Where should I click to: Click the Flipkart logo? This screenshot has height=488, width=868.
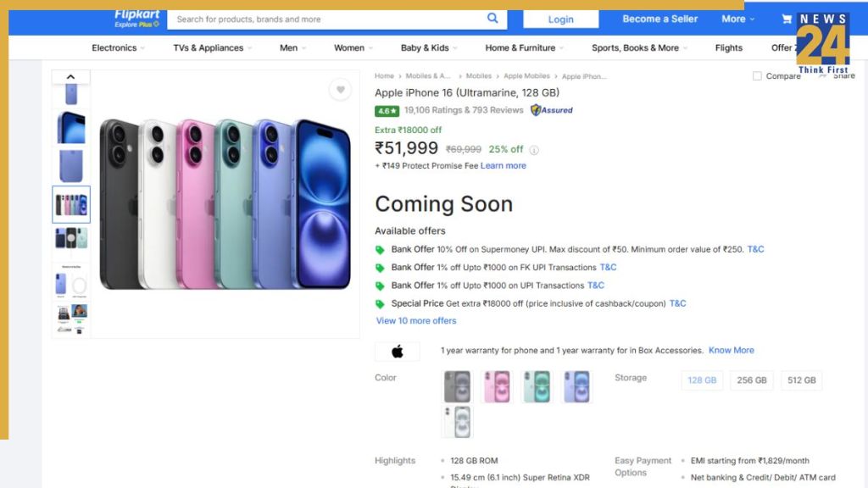pos(136,18)
